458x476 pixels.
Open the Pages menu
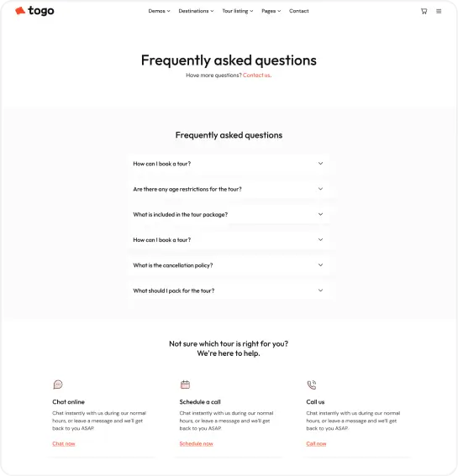(271, 11)
